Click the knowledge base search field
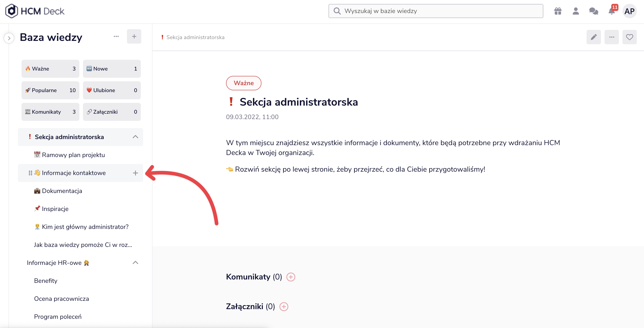 pyautogui.click(x=435, y=11)
